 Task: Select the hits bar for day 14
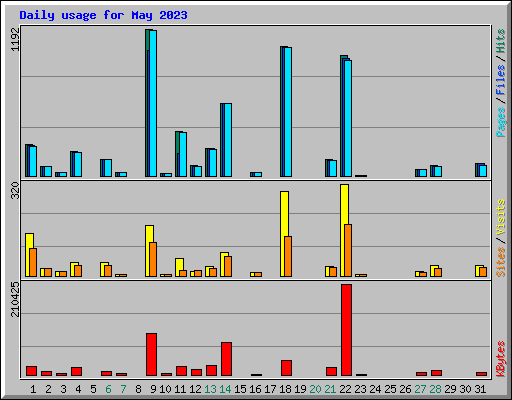pos(226,140)
